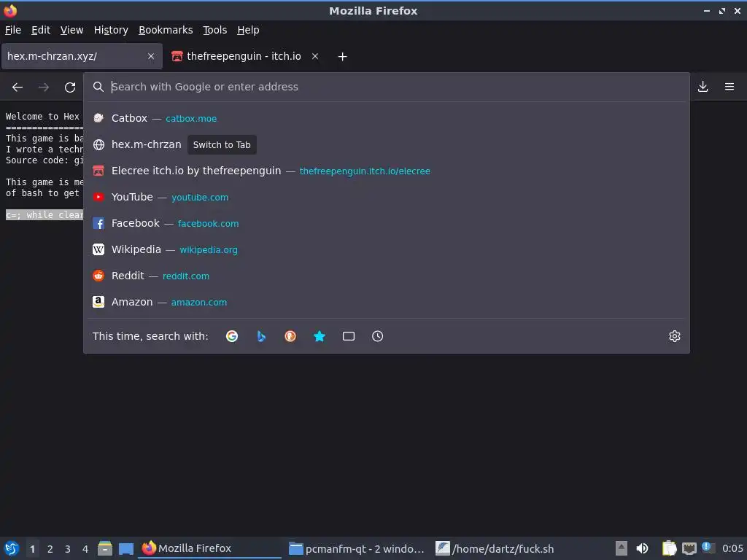747x560 pixels.
Task: Open clipboard manager tray icon
Action: click(669, 548)
